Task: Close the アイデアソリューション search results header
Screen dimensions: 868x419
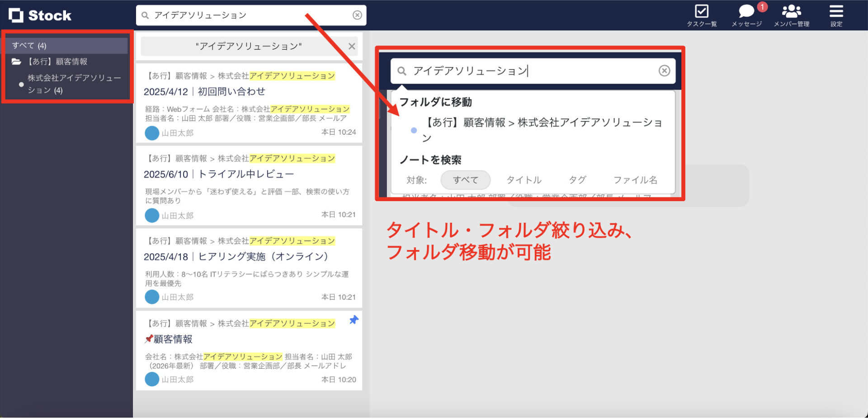Action: (x=352, y=46)
